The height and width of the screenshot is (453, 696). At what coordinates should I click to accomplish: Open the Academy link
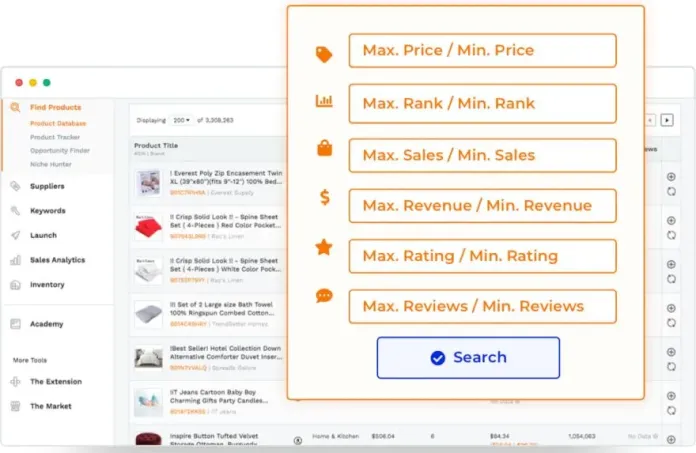pos(46,324)
